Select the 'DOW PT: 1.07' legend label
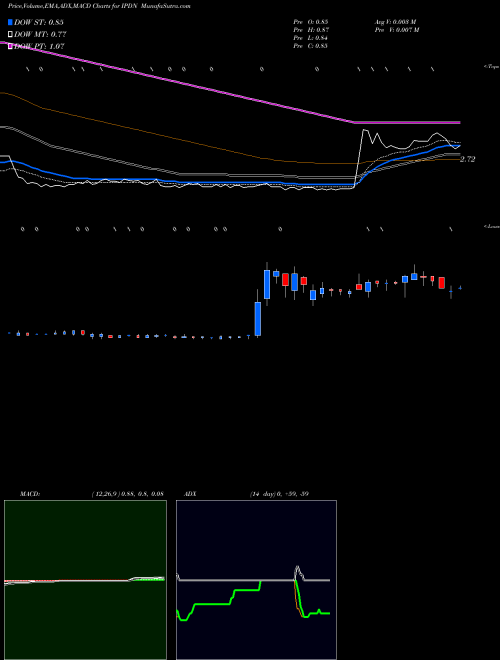Viewport: 500px width, 660px height. coord(39,46)
